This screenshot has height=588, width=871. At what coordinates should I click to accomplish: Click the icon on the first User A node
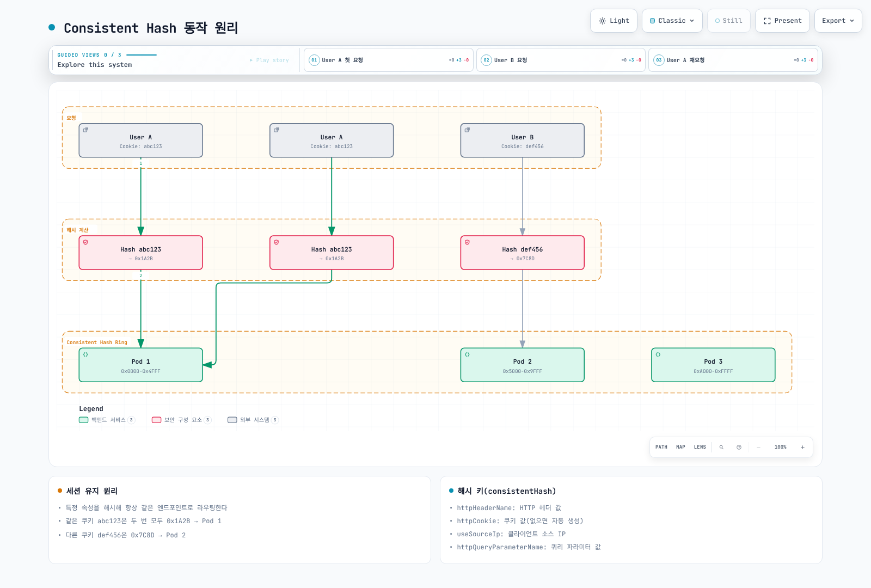tap(85, 130)
